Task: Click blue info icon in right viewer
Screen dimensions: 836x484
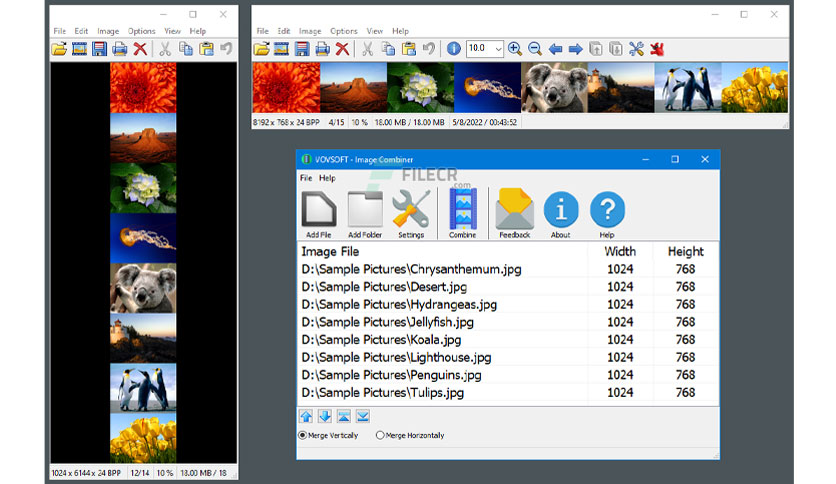Action: (454, 49)
